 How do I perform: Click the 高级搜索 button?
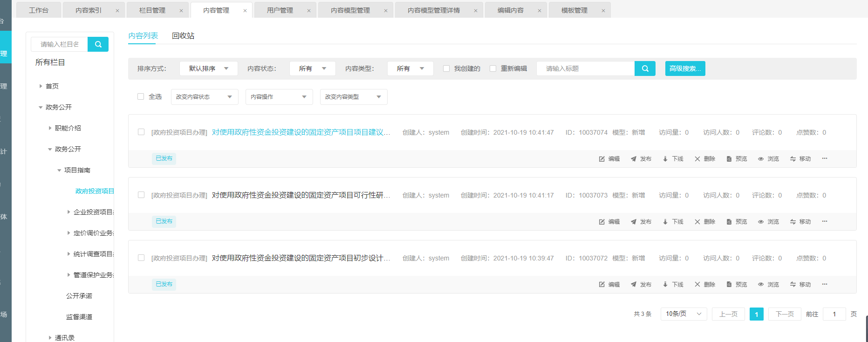(685, 68)
